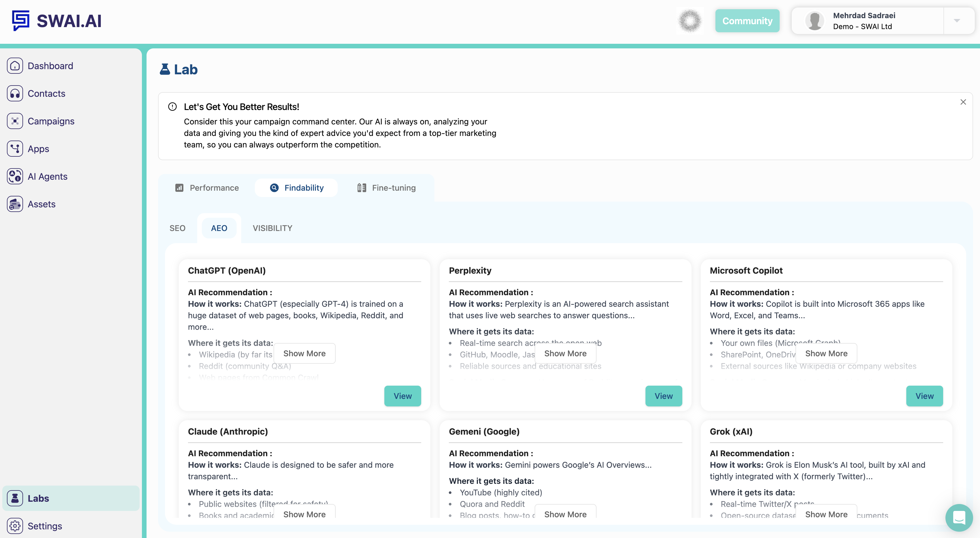
Task: Expand Gemeni card with Show More
Action: pos(565,512)
